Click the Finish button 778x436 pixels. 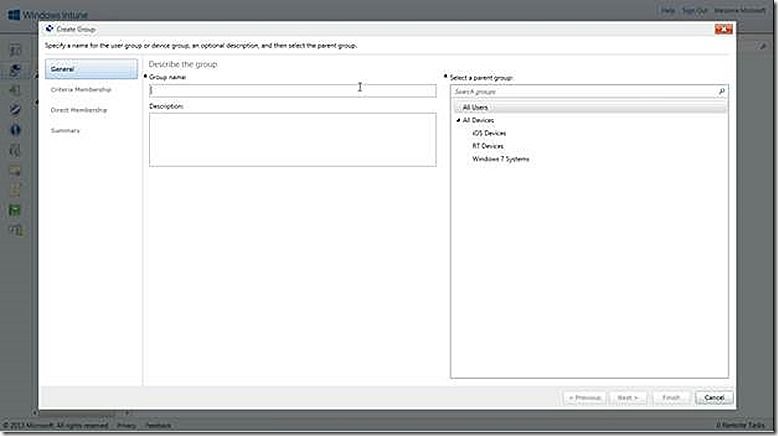pos(671,397)
